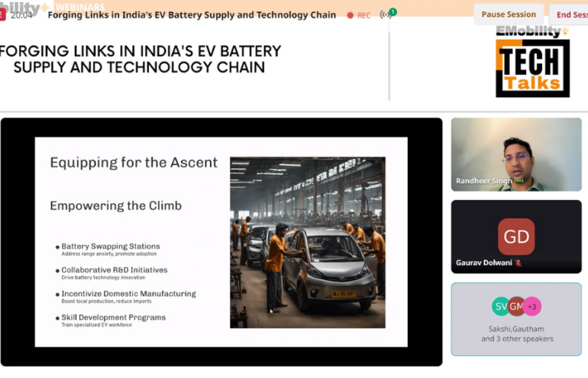Click the GD initials avatar
This screenshot has height=378, width=588.
pyautogui.click(x=516, y=237)
